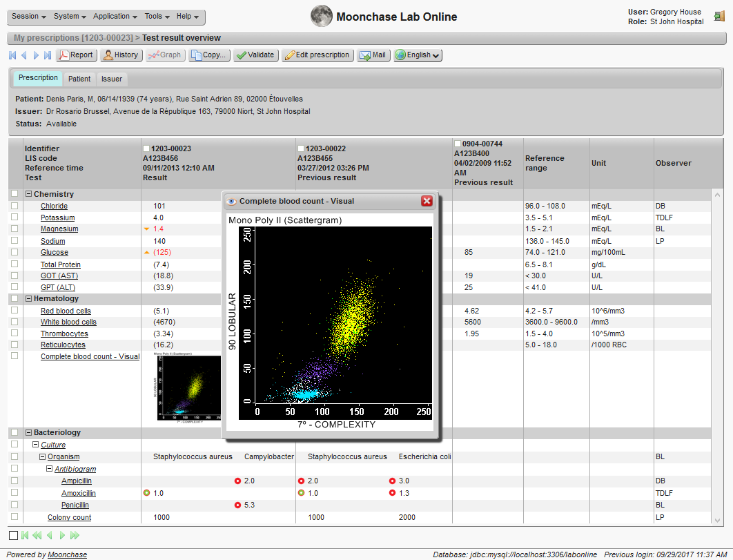Collapse the Chemistry group
Image resolution: width=733 pixels, height=560 pixels.
coord(28,194)
